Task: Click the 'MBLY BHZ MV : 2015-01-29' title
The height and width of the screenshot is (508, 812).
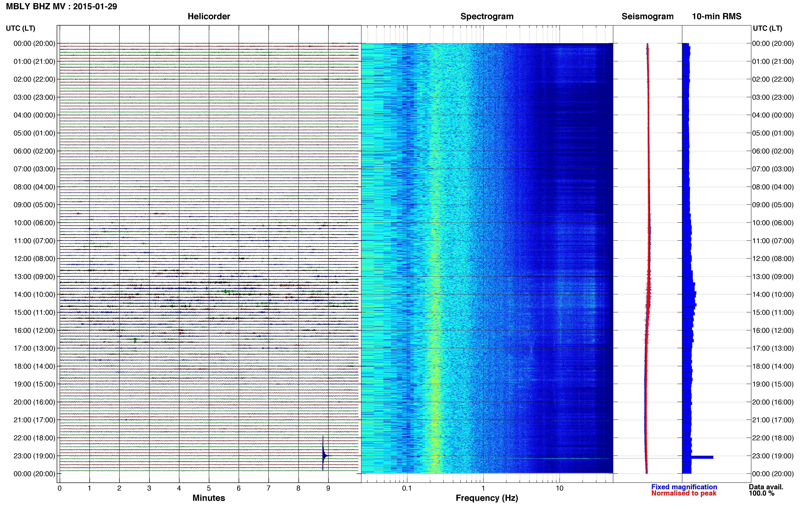Action: coord(61,6)
